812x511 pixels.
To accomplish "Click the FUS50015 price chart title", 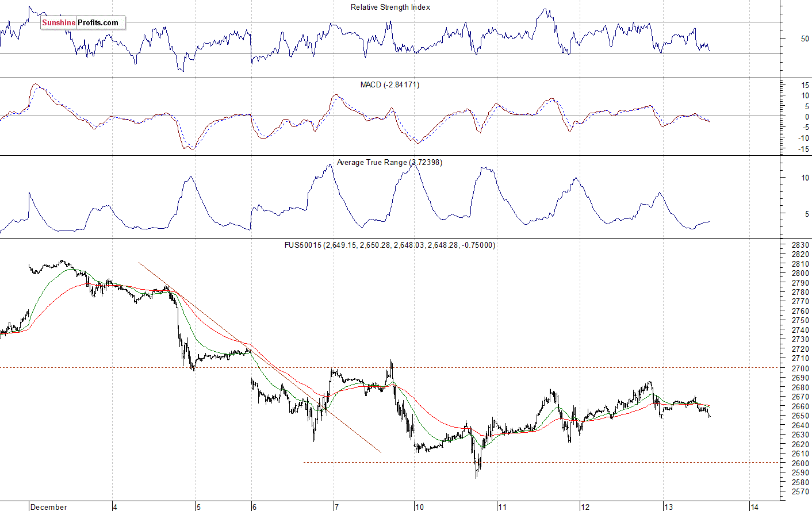I will (390, 245).
